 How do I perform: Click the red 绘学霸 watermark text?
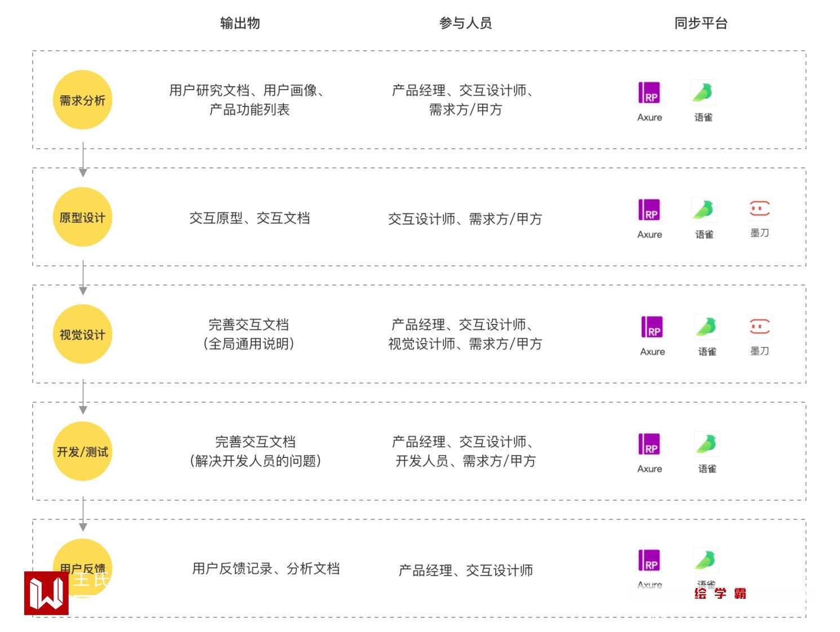click(x=720, y=594)
